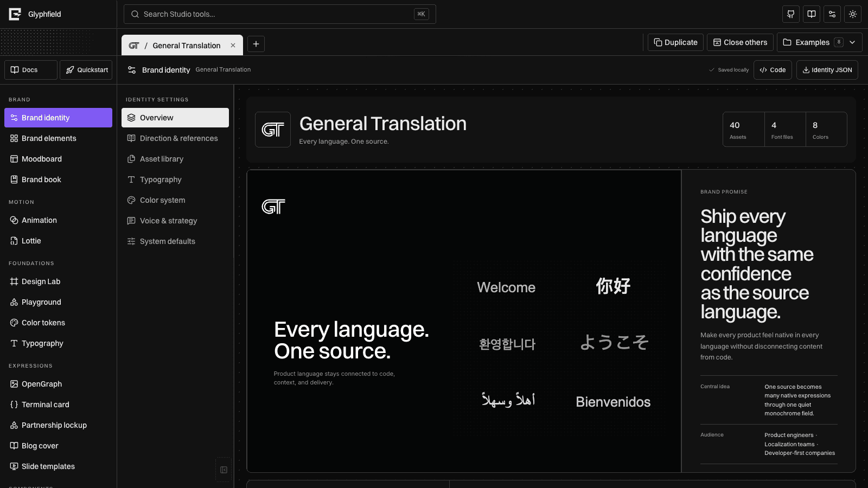Open Voice & strategy settings
Image resolution: width=868 pixels, height=488 pixels.
coord(175,221)
